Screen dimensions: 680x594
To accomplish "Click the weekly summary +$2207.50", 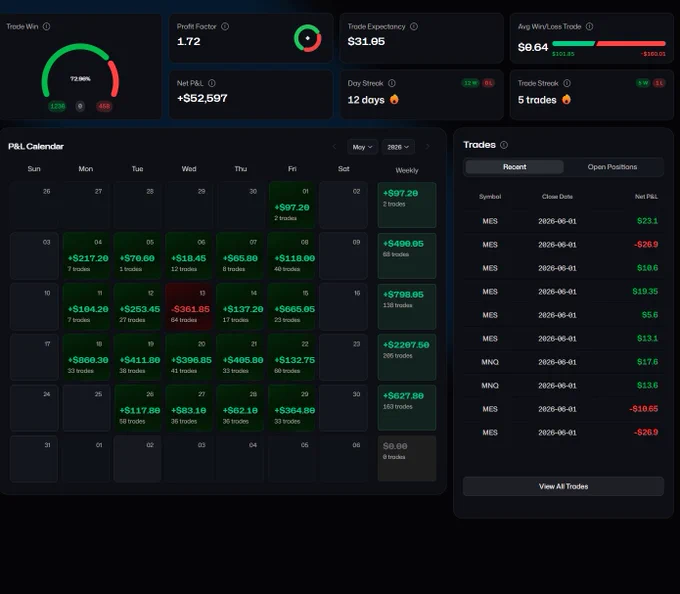I will pos(407,357).
